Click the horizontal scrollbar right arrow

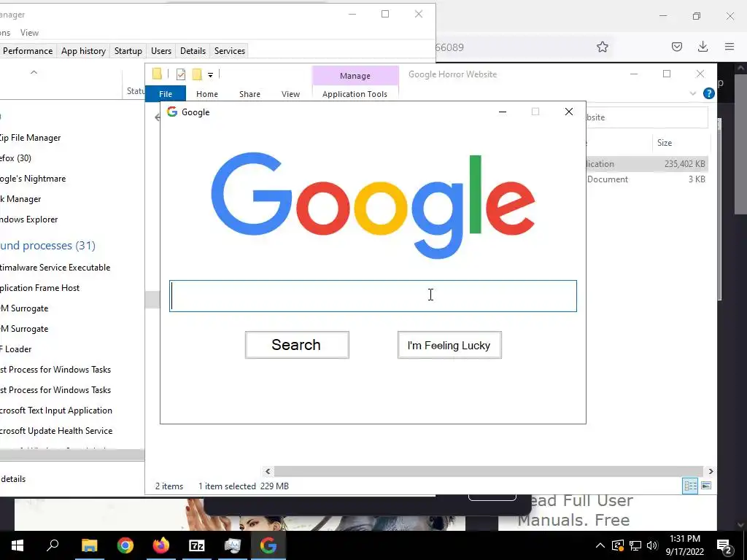(711, 471)
